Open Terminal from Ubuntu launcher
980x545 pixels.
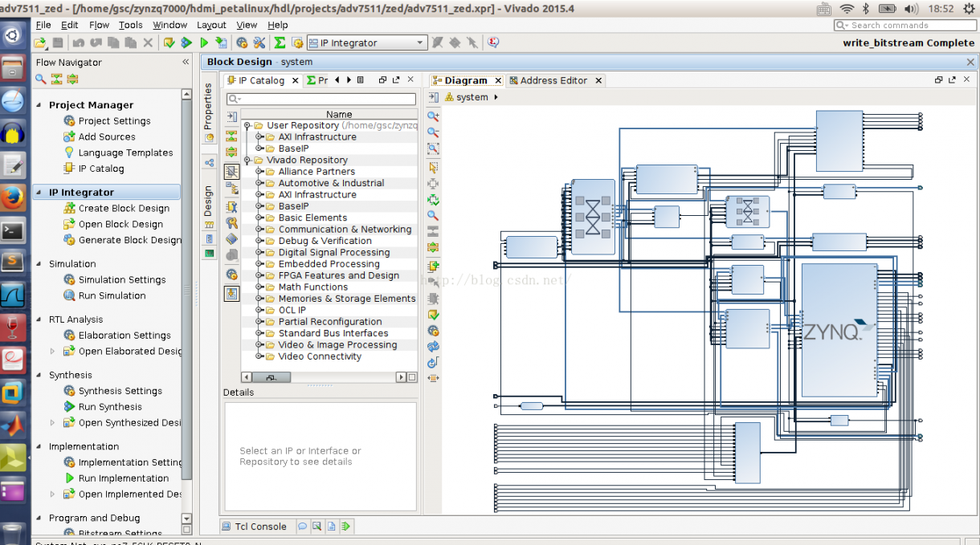coord(13,232)
